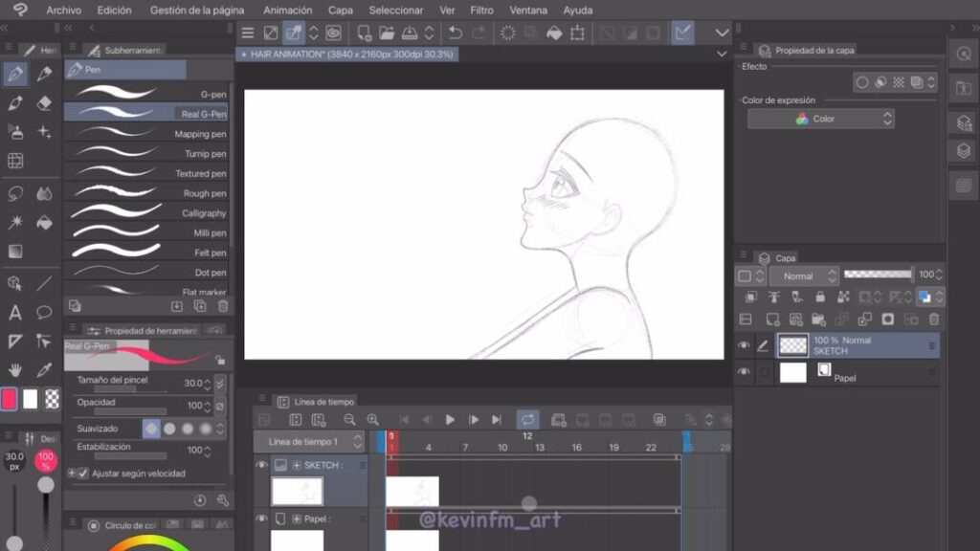Hide the Papel layer in layer panel
Viewport: 980px width, 551px height.
coord(744,372)
